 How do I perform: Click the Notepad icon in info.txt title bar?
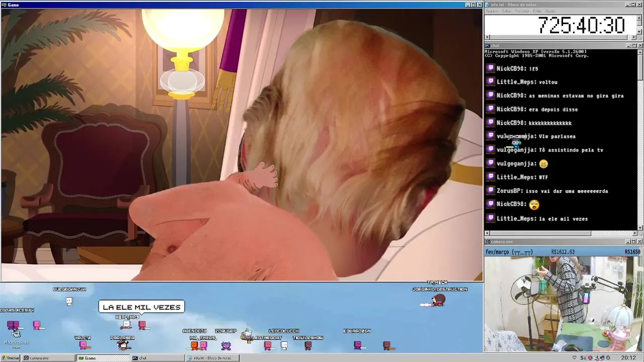pyautogui.click(x=488, y=5)
